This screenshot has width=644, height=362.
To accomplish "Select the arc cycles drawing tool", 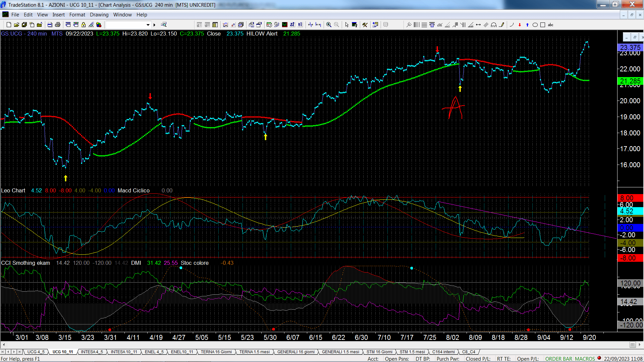I will click(494, 25).
